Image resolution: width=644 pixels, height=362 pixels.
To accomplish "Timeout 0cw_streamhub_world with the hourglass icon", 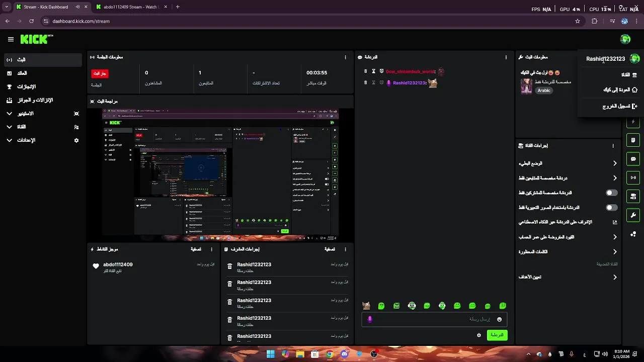I will pyautogui.click(x=373, y=71).
